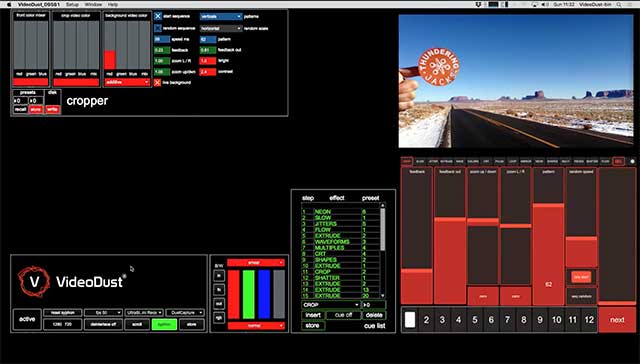Toggle the cue off button
Image resolution: width=640 pixels, height=364 pixels.
[x=343, y=315]
